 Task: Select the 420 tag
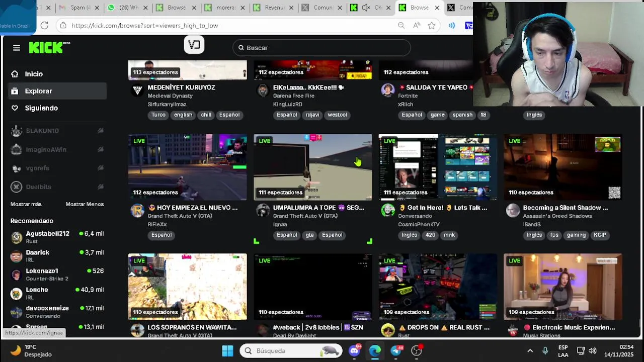(x=430, y=235)
